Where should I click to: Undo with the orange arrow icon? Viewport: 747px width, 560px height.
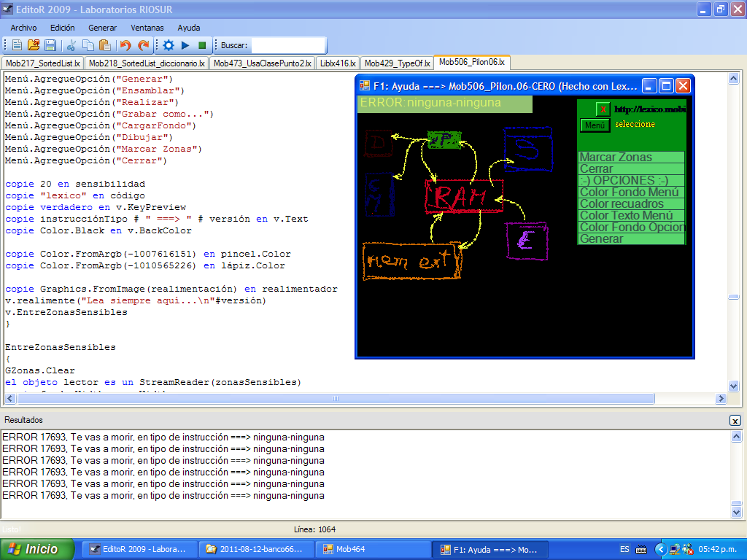(125, 45)
